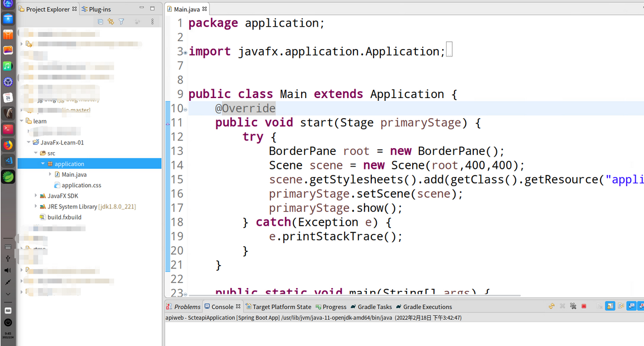Open the app store dock icon (orange bag)
This screenshot has width=644, height=346.
pyautogui.click(x=8, y=35)
